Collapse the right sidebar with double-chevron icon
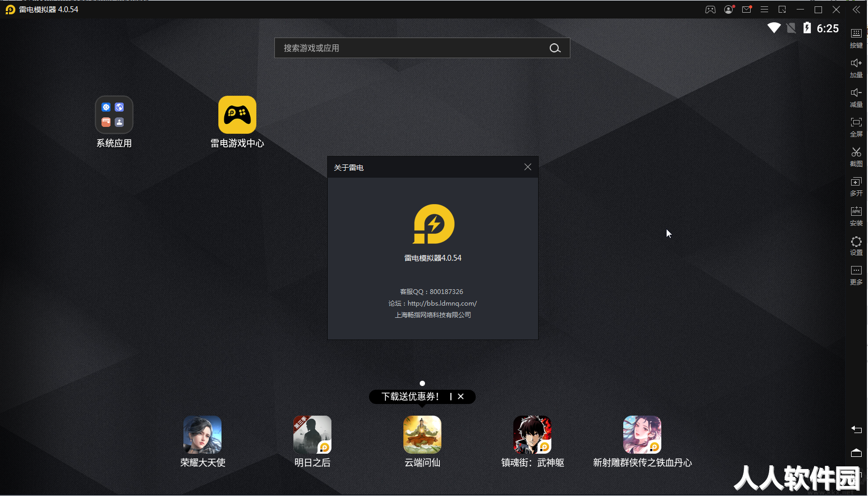This screenshot has height=496, width=868. tap(856, 10)
